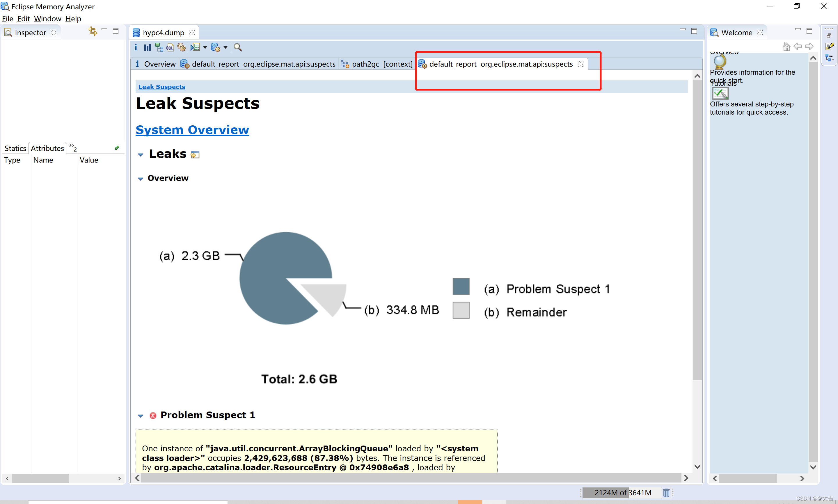Expand the Leaks section disclosure triangle
This screenshot has height=504, width=838.
[x=140, y=154]
